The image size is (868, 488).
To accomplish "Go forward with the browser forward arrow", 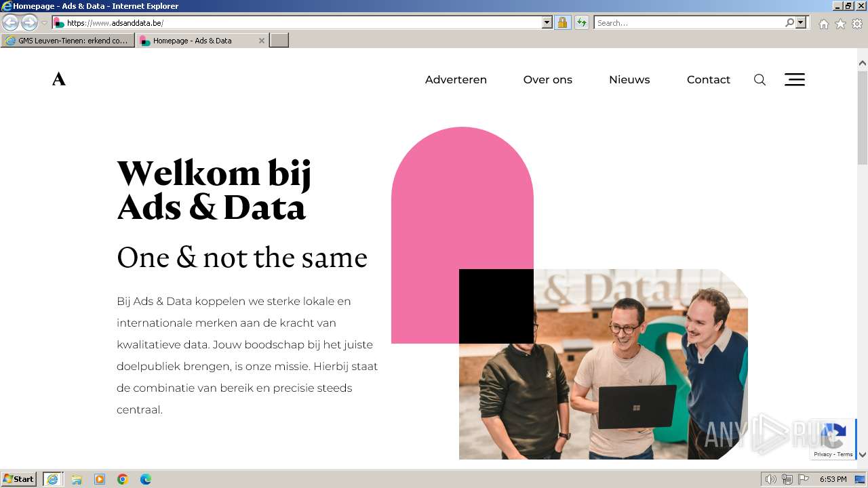I will pyautogui.click(x=29, y=22).
